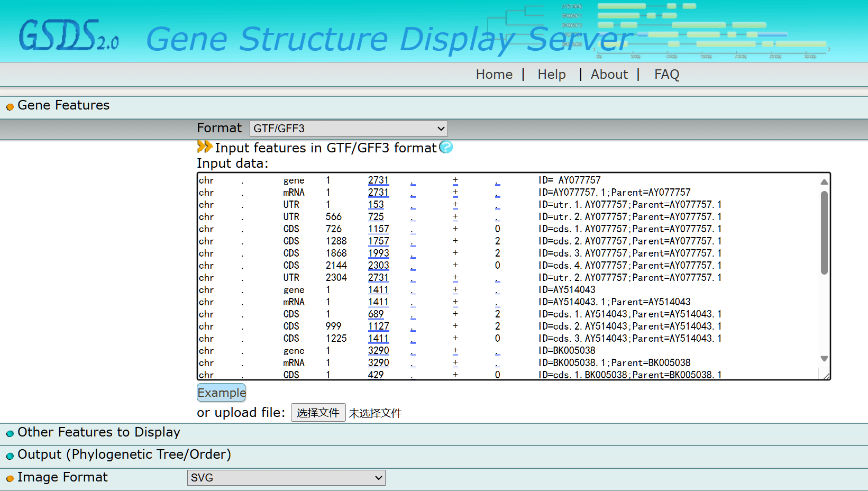Click the 1157 value in the CDS 726 row

[378, 229]
